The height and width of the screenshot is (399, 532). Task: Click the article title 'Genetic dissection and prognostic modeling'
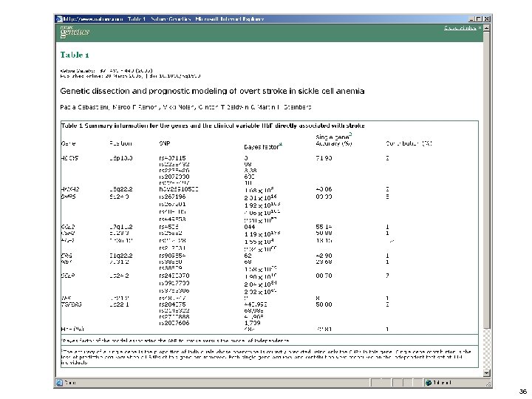click(212, 91)
